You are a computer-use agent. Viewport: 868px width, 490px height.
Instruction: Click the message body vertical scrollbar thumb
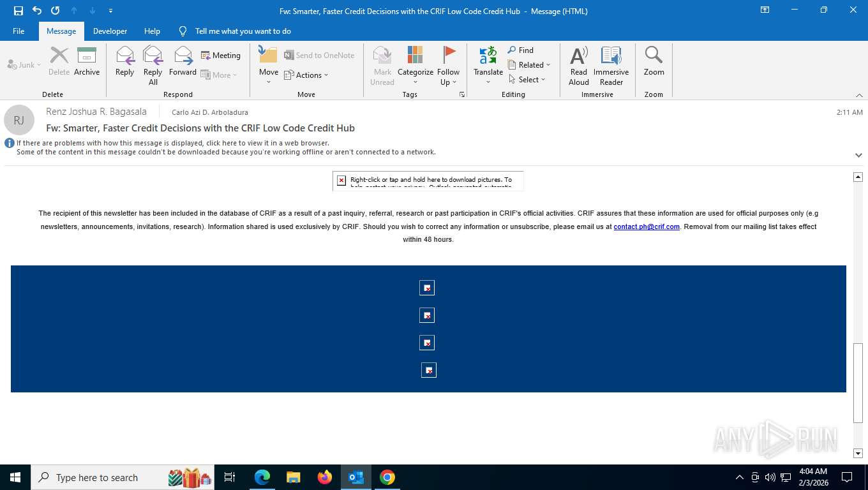click(x=858, y=383)
